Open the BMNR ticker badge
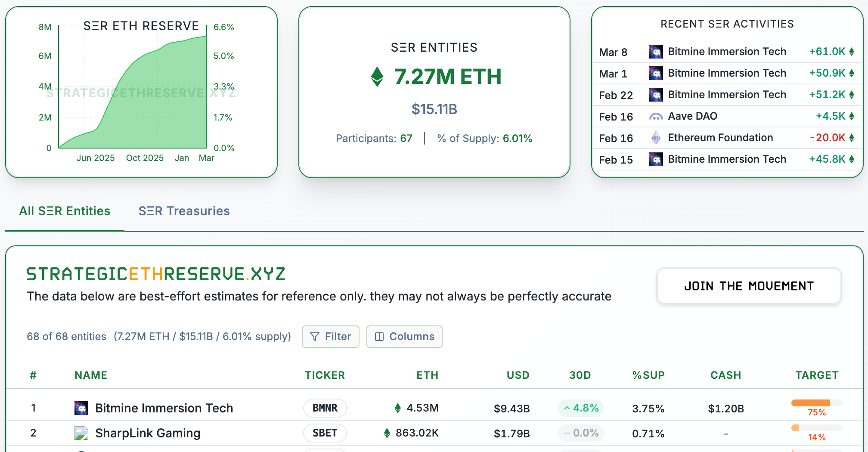Image resolution: width=868 pixels, height=452 pixels. [x=325, y=408]
